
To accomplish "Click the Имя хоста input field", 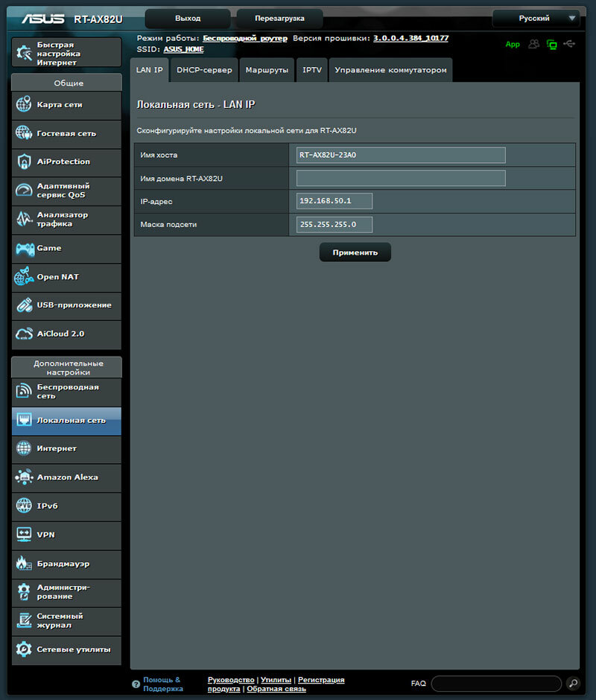I will tap(401, 155).
